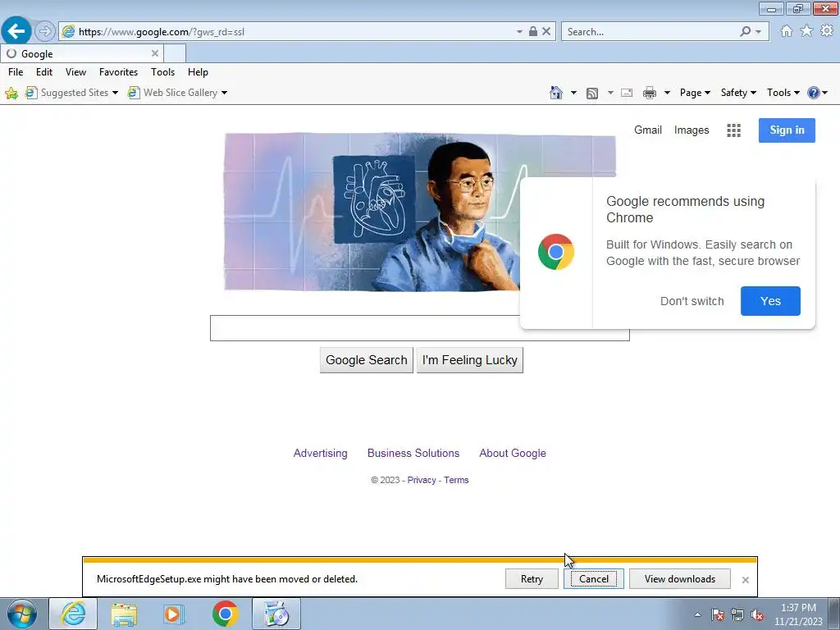Click Yes to switch to Chrome

click(770, 301)
